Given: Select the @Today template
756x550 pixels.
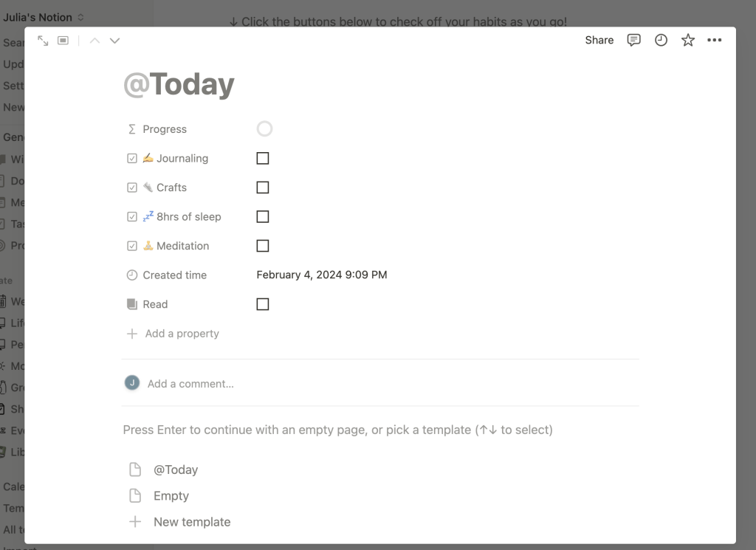Looking at the screenshot, I should click(175, 470).
